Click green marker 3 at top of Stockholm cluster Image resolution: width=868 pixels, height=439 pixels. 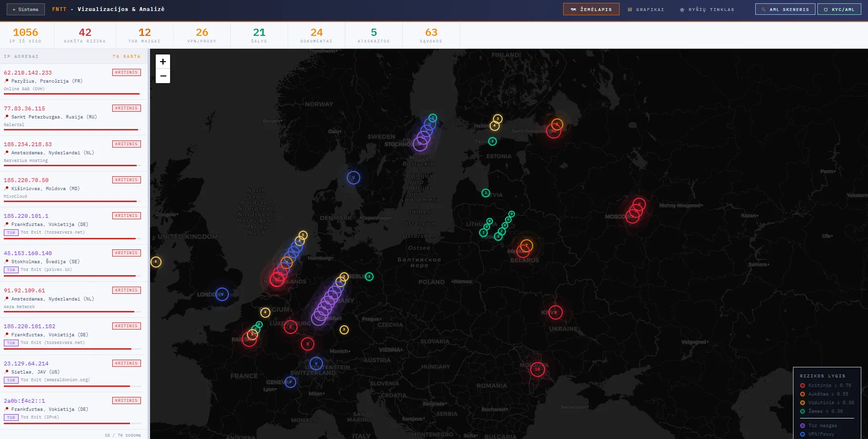click(432, 118)
